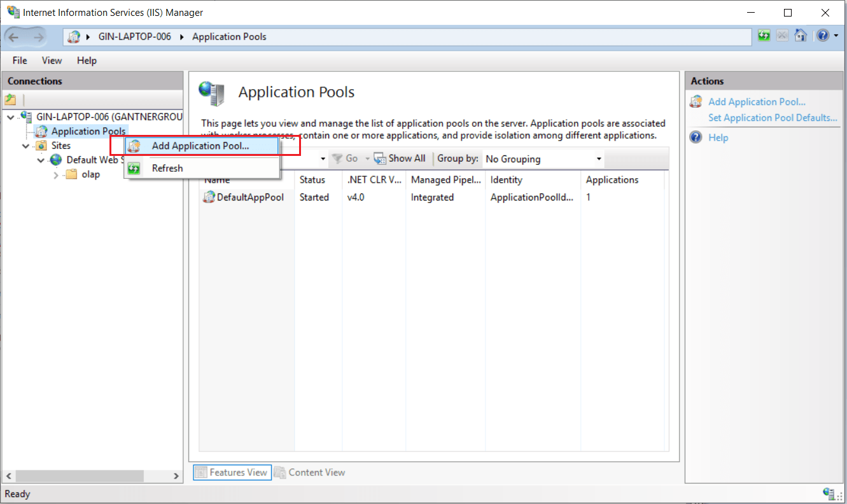Click the DefaultAppPool row icon in the list
847x504 pixels.
coord(209,197)
